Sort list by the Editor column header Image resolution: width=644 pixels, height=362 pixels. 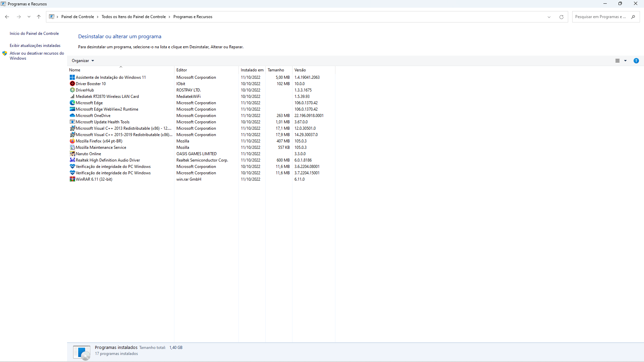pos(207,70)
